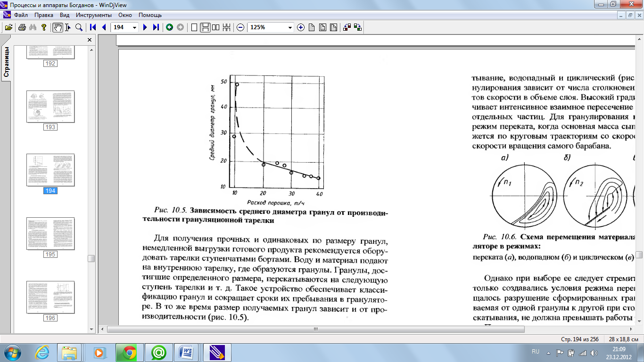Click the thumbnails pane scroll down arrow
Image resolution: width=644 pixels, height=362 pixels.
pos(91,329)
